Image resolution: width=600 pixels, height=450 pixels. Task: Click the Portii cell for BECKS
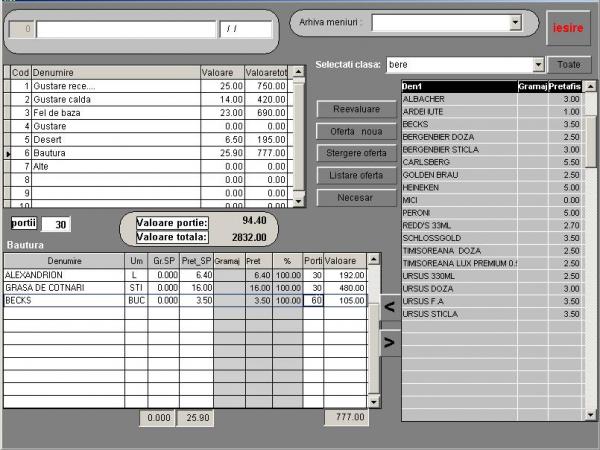(313, 300)
